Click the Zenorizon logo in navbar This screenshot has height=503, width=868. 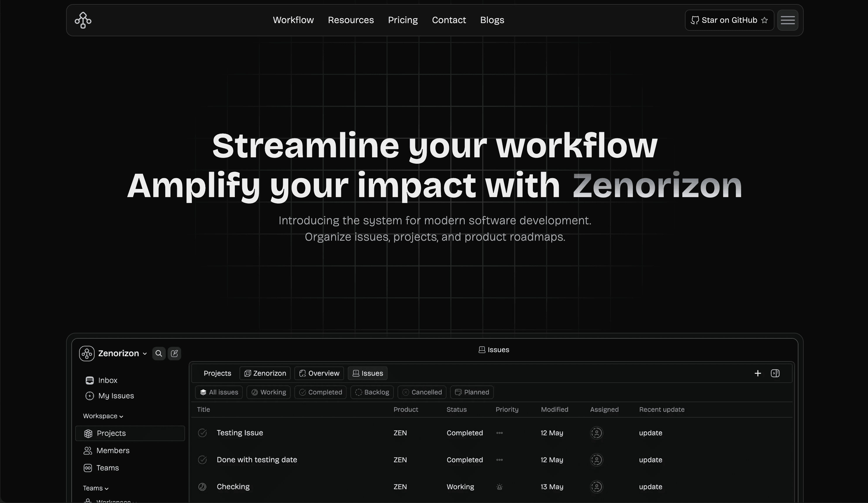pyautogui.click(x=83, y=20)
